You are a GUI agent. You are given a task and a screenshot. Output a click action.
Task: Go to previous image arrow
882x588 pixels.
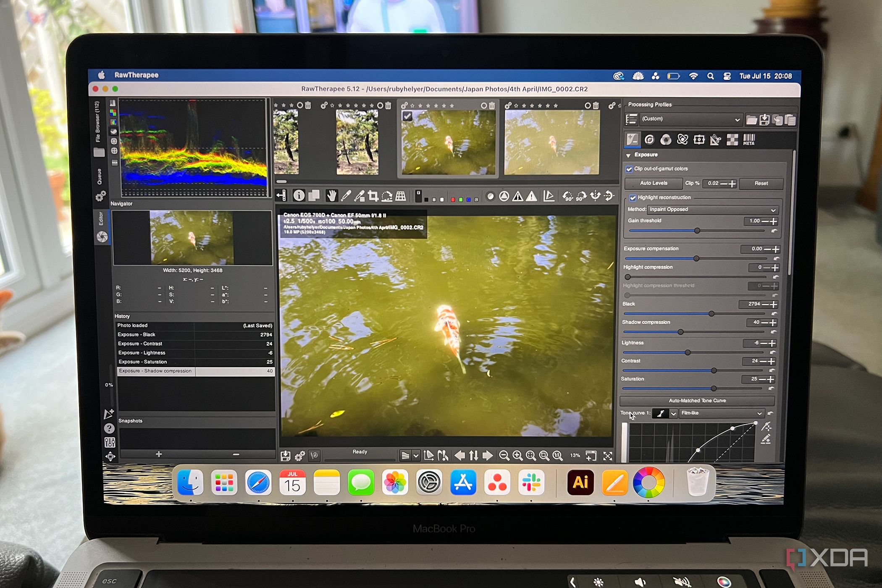pos(460,456)
